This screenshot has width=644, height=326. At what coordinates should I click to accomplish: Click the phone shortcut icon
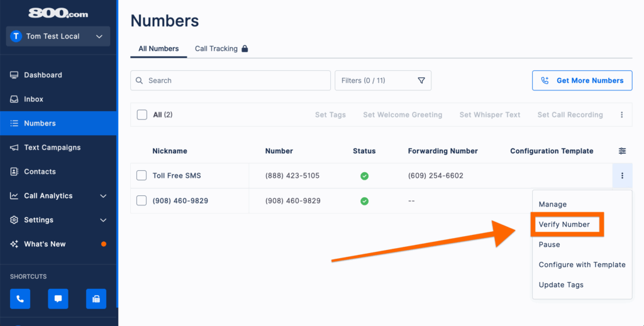[x=20, y=299]
